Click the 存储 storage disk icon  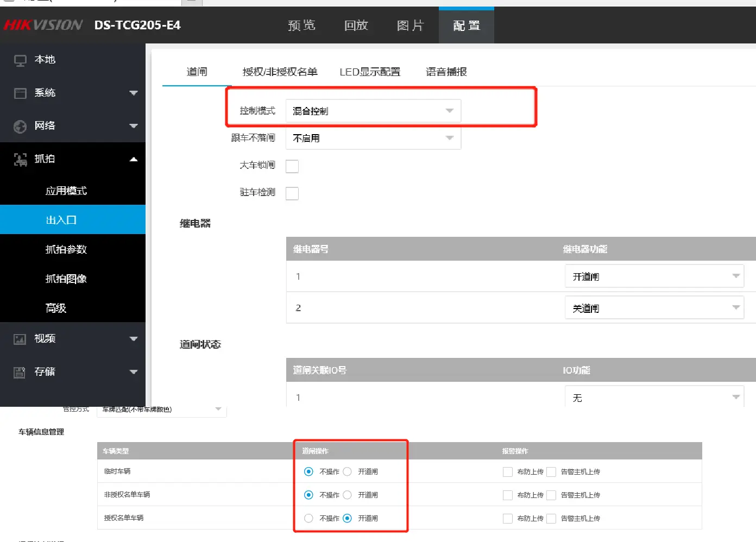tap(20, 372)
